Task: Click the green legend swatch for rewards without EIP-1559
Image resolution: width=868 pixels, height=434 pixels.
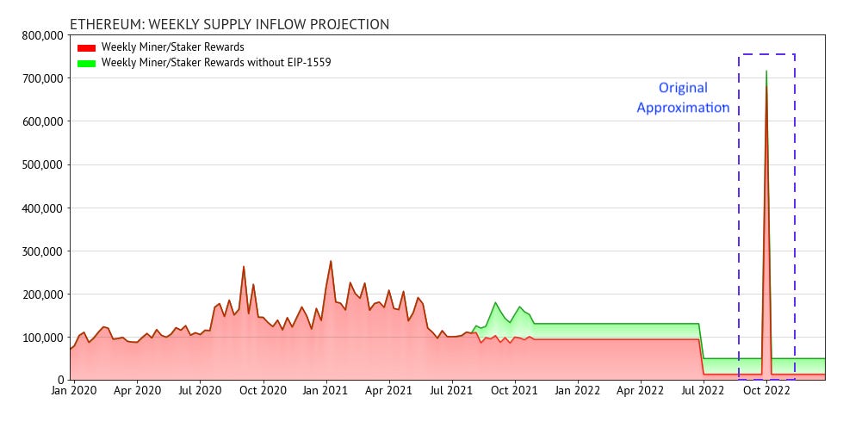Action: tap(86, 63)
